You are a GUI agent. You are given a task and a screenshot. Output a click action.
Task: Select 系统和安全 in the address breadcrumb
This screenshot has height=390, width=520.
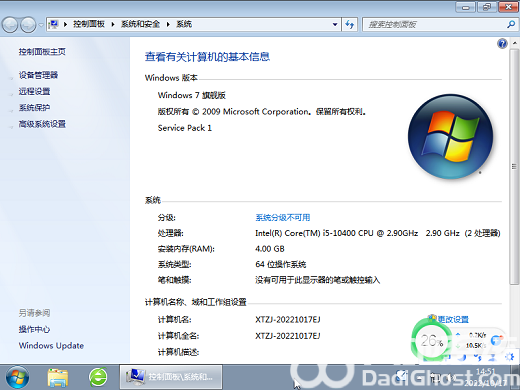140,24
